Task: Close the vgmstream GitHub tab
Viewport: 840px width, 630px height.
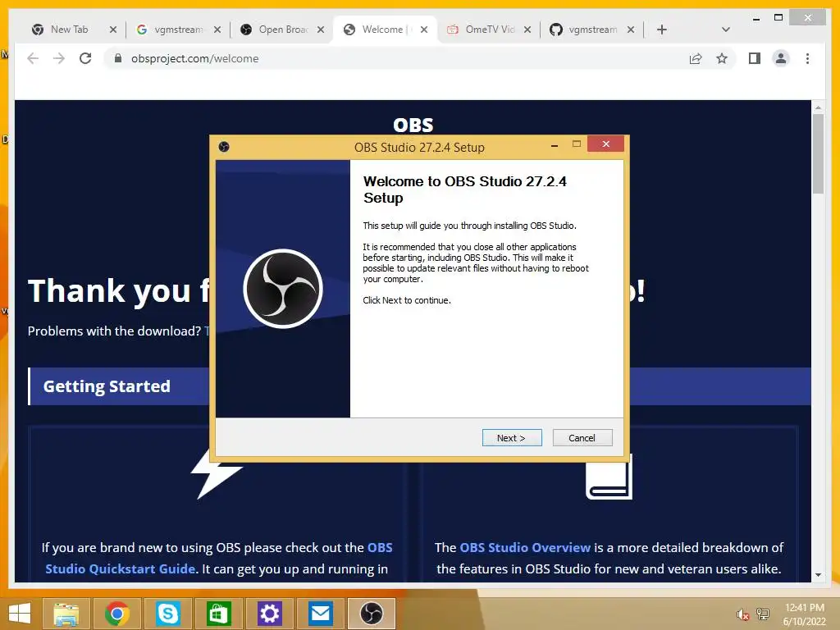Action: (x=631, y=30)
